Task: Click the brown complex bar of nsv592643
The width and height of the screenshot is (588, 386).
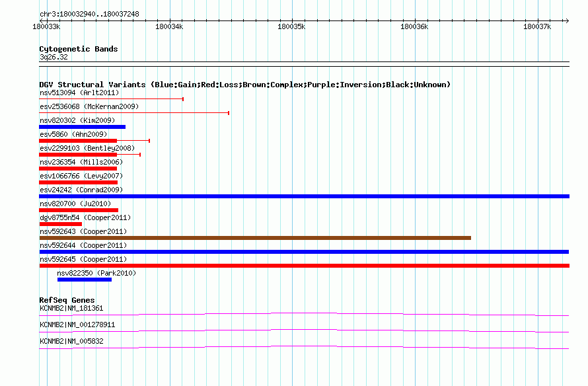Action: point(255,238)
